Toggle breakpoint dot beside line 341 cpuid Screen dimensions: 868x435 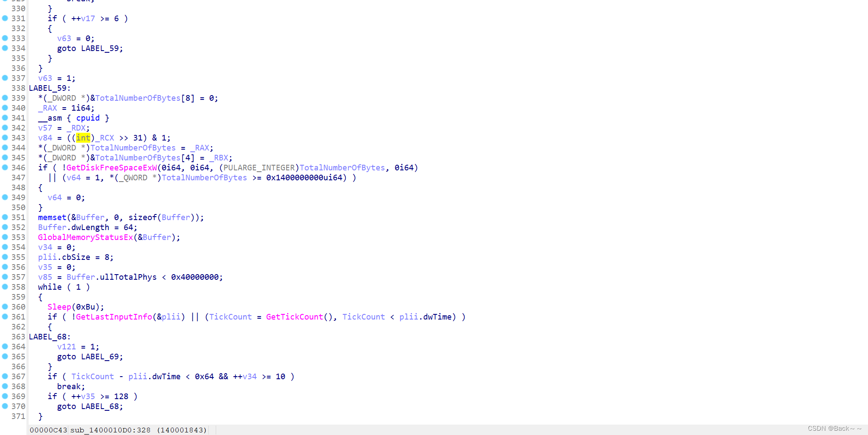click(5, 118)
